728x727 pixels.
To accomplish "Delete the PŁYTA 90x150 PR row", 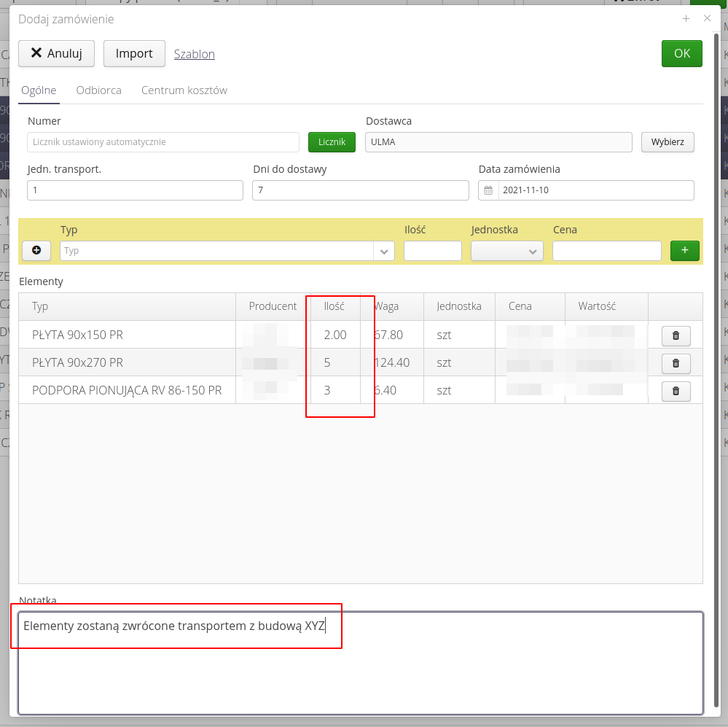I will (x=676, y=335).
